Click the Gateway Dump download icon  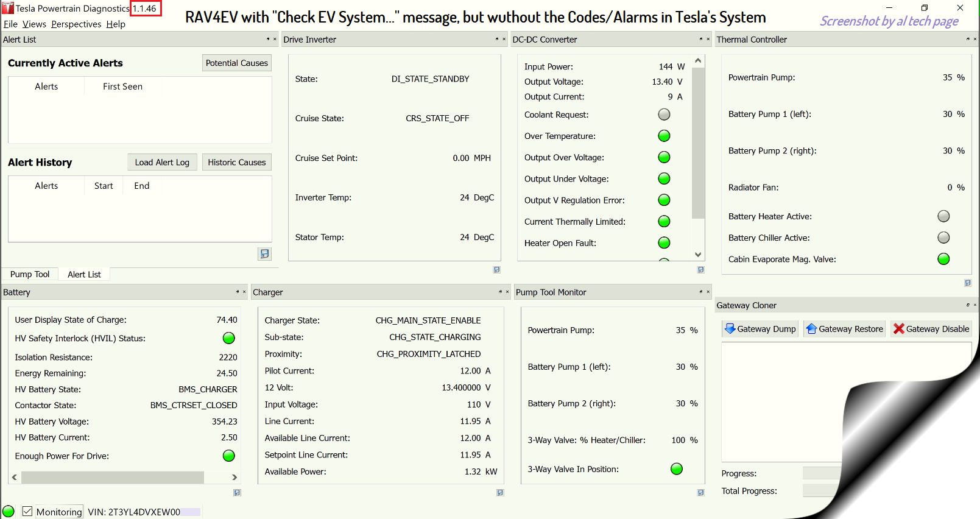730,329
